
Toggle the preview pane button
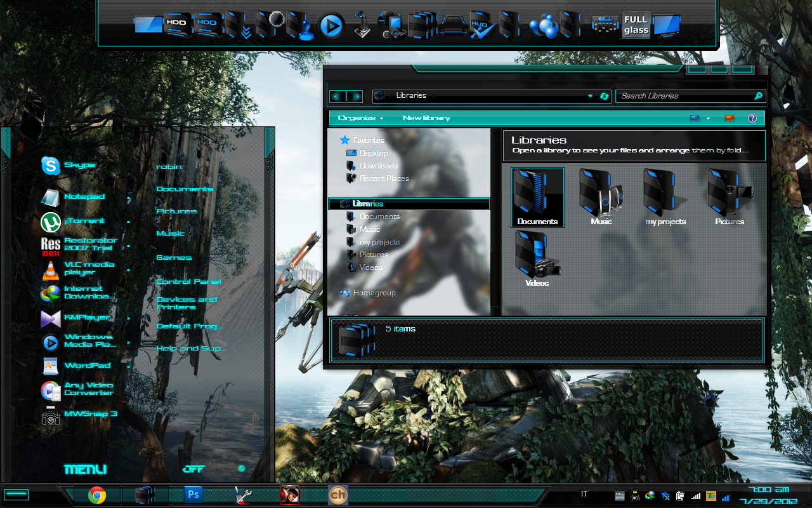tap(730, 118)
